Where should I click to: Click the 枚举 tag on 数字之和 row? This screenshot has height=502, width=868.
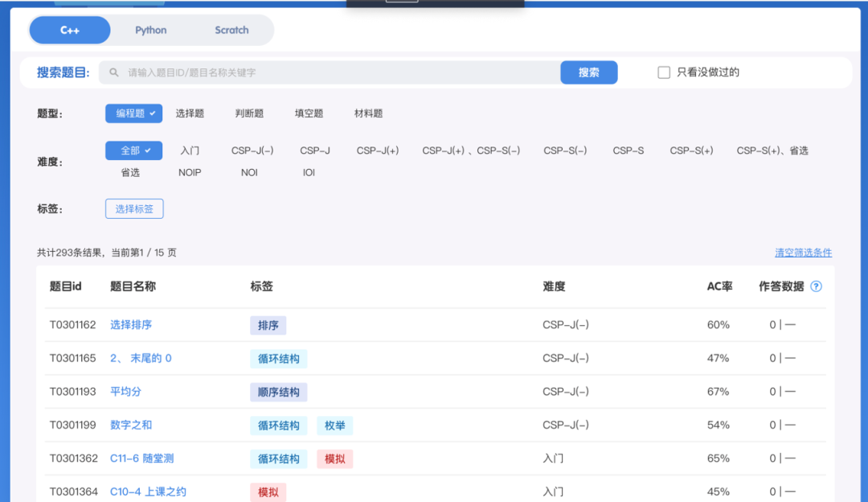click(335, 425)
